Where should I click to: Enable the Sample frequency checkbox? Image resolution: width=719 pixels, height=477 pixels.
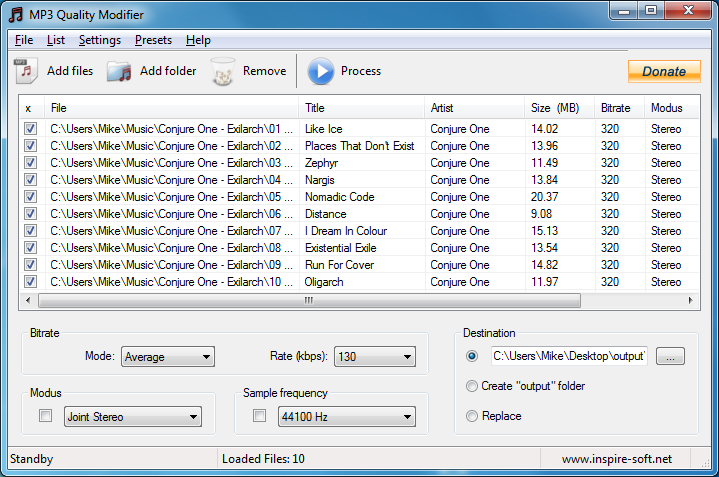tap(259, 416)
